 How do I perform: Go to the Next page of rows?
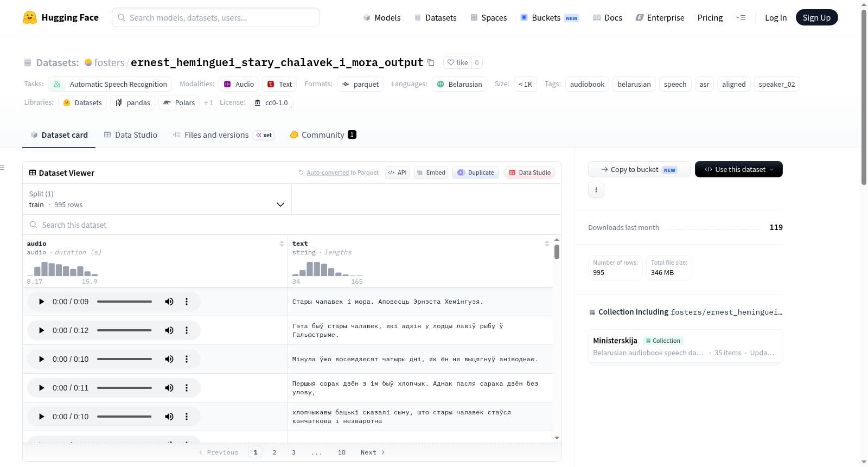373,452
